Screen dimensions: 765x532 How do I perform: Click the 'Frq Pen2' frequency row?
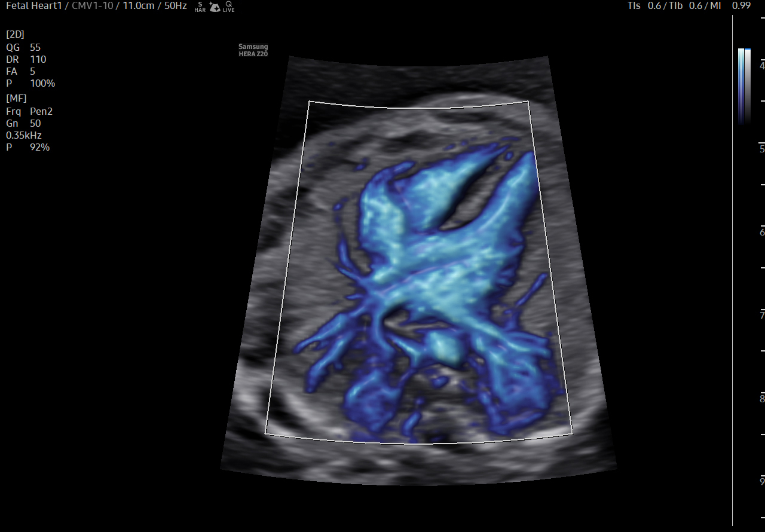pyautogui.click(x=29, y=111)
